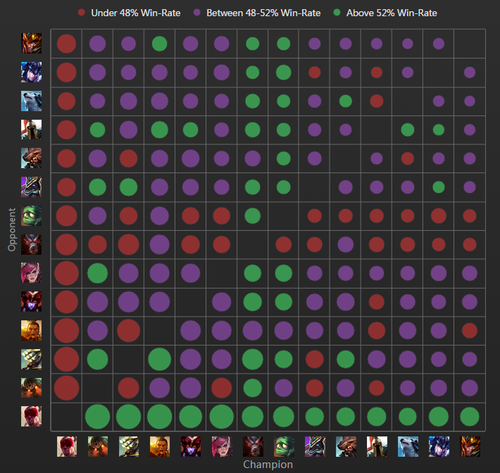Click the Vi icon on the Opponent axis
The height and width of the screenshot is (473, 500).
31,273
